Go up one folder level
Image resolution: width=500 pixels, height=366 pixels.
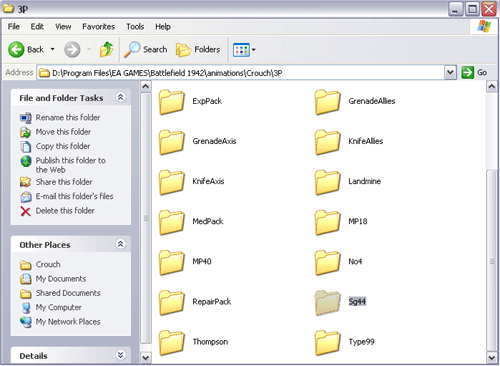coord(107,50)
